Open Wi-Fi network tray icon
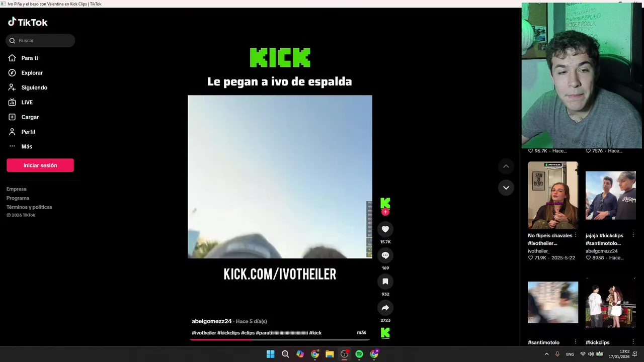The image size is (644, 362). [x=583, y=354]
